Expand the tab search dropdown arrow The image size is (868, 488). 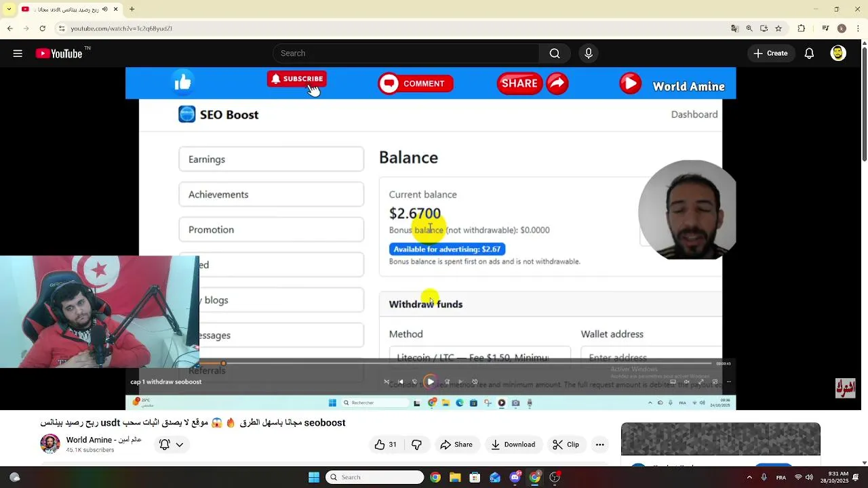coord(8,9)
